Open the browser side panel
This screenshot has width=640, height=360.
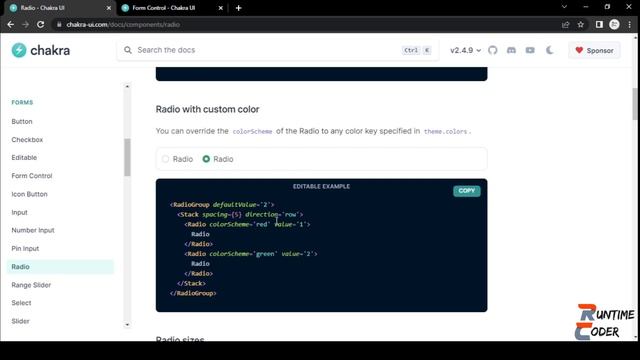(x=599, y=24)
